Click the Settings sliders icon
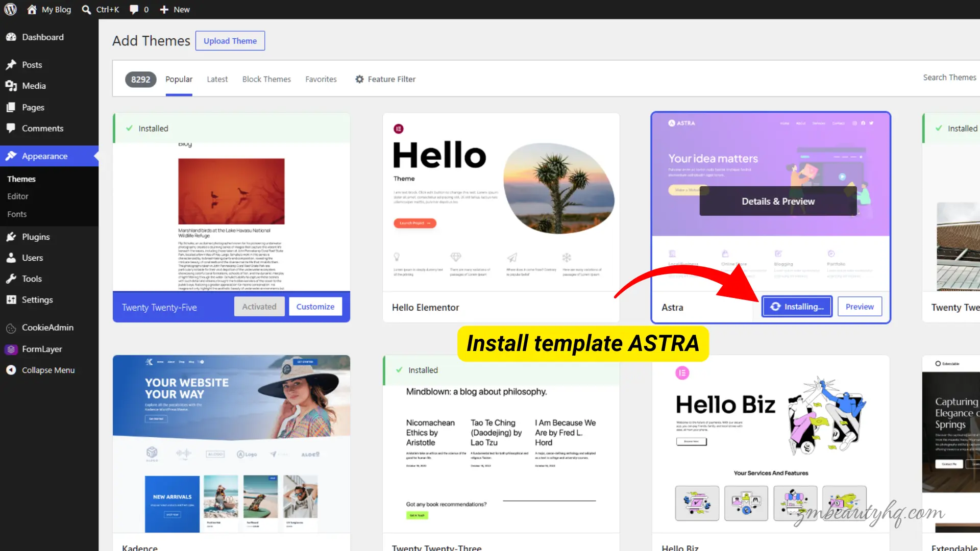This screenshot has width=980, height=551. 11,299
